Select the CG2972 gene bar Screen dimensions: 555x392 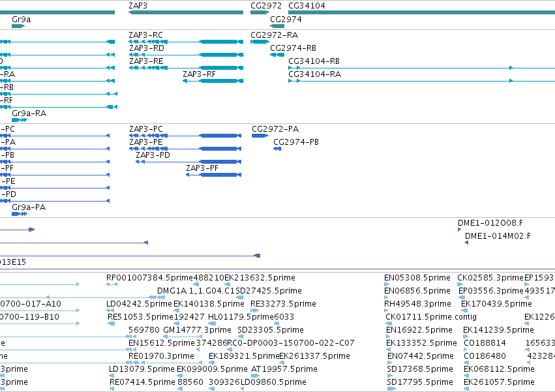260,12
